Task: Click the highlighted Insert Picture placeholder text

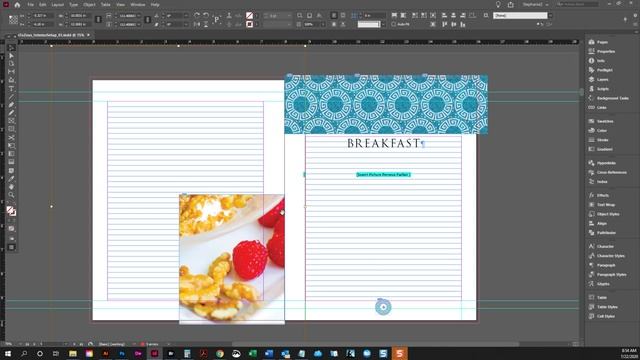Action: coord(383,175)
